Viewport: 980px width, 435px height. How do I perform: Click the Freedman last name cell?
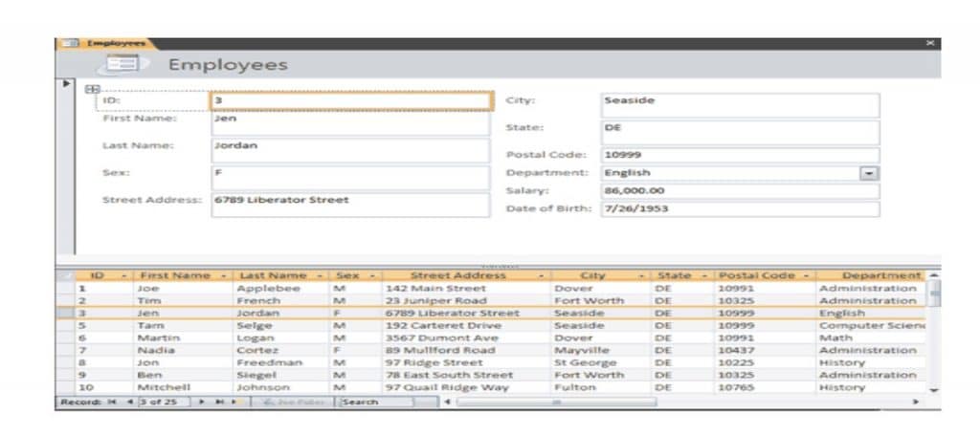pyautogui.click(x=281, y=362)
